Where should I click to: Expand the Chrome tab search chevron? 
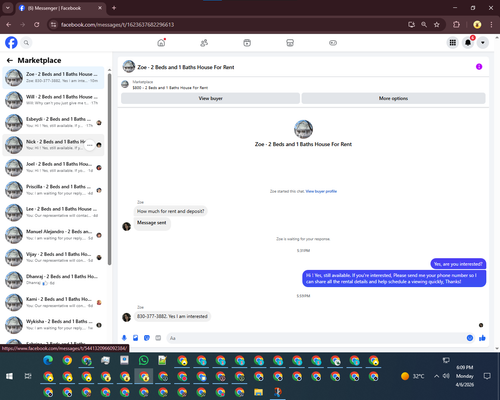pos(7,8)
